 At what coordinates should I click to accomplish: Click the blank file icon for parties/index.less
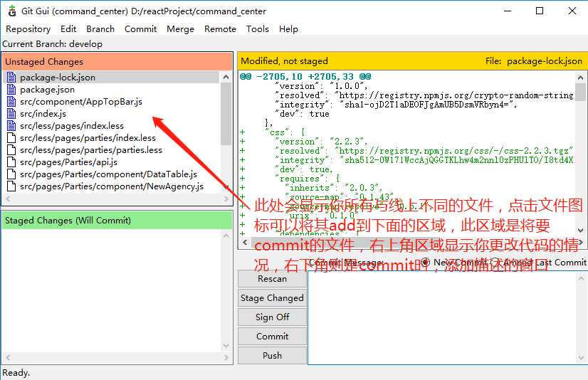[11, 137]
